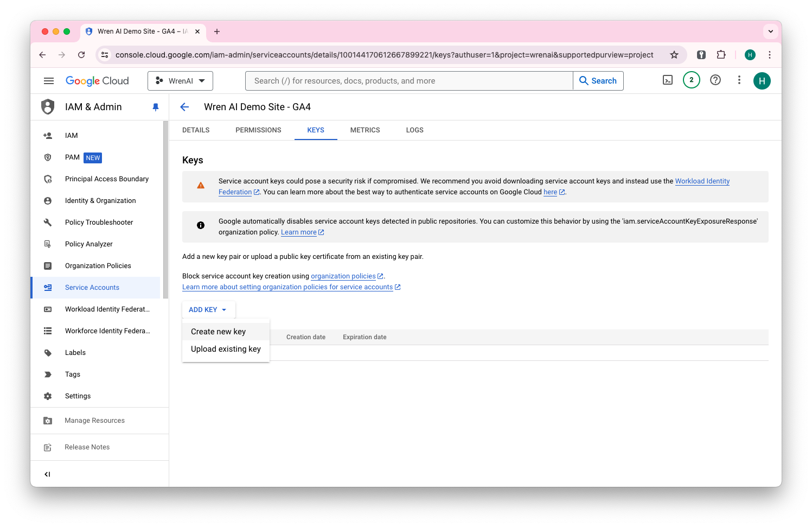Open the password manager extension icon
812x527 pixels.
point(701,55)
